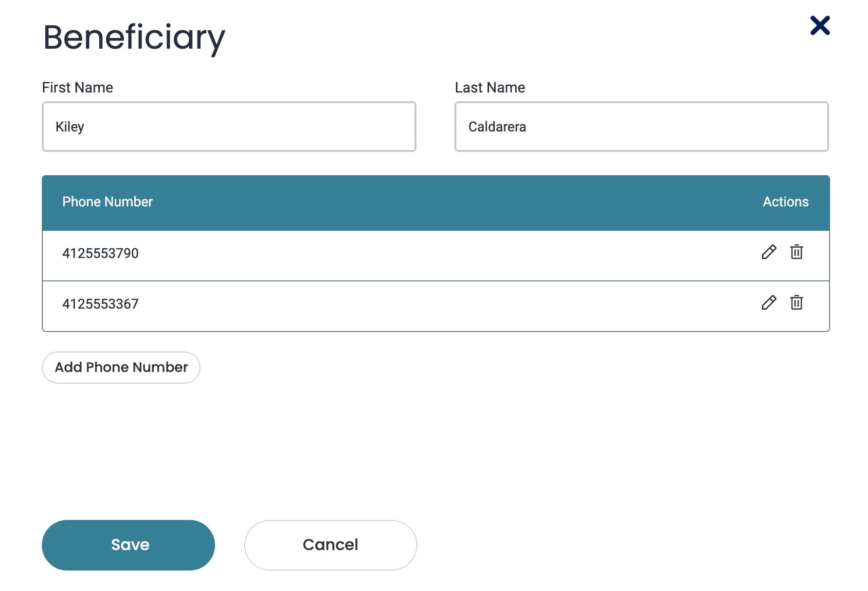The width and height of the screenshot is (868, 591).
Task: Click the Kiley text value
Action: (x=70, y=127)
